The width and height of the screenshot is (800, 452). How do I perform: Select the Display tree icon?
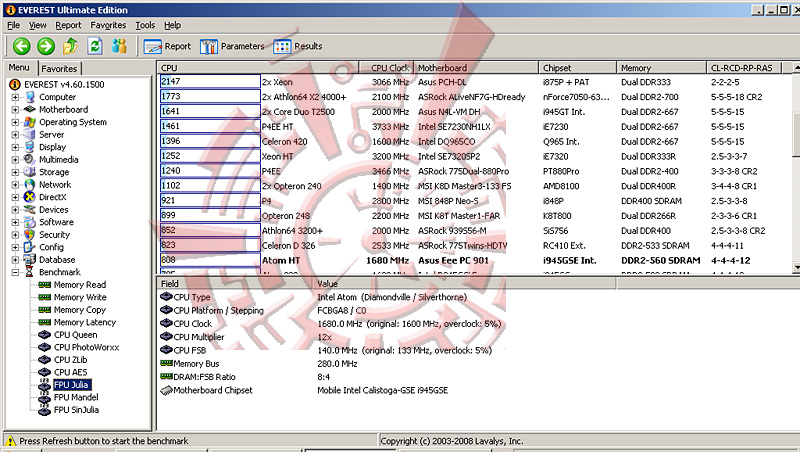tap(30, 147)
